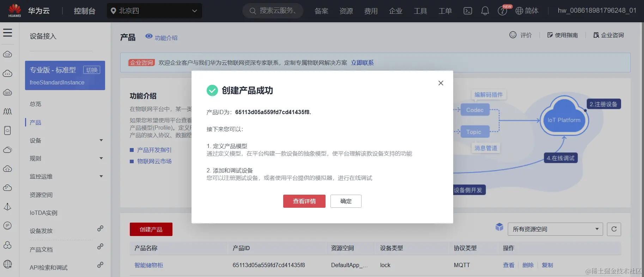The width and height of the screenshot is (644, 277).
Task: Select 产品 in the sidebar
Action: (35, 122)
